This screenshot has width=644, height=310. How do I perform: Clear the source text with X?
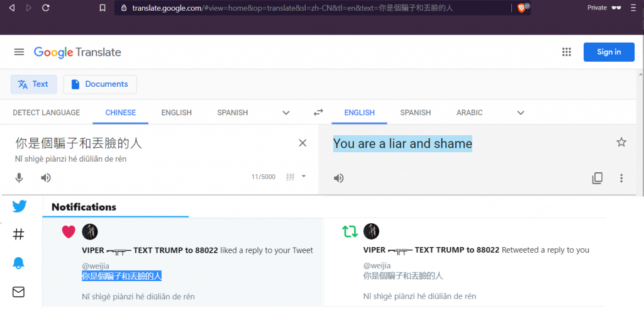(303, 143)
